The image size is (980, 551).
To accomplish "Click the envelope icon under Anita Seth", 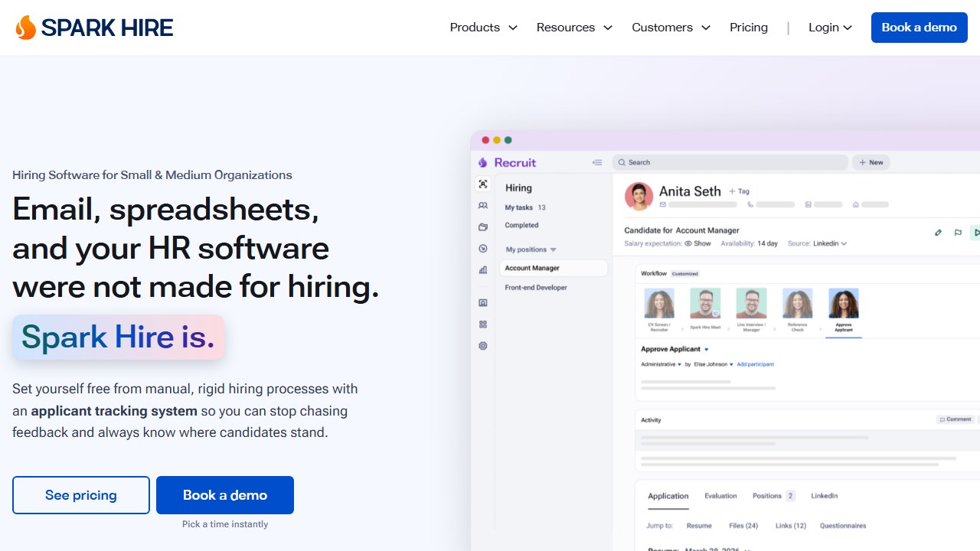I will pos(663,205).
